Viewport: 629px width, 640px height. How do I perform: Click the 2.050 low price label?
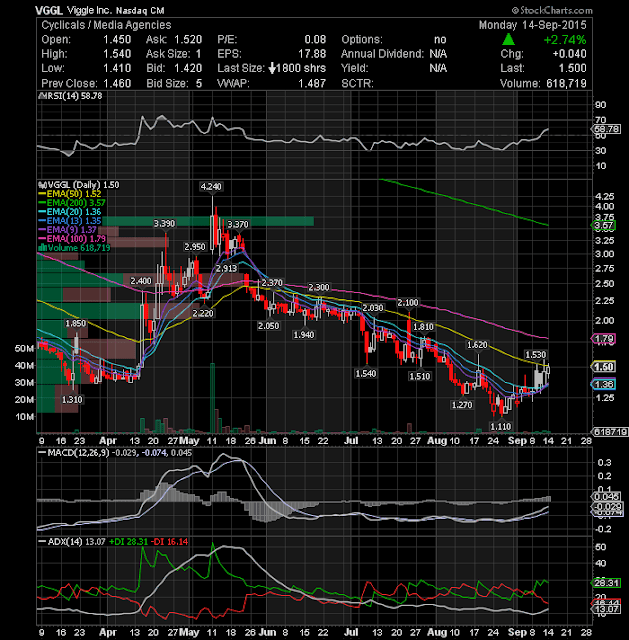click(x=269, y=326)
